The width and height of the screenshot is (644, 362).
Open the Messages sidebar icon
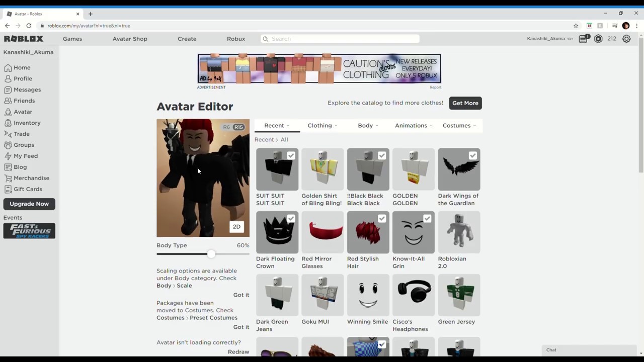click(8, 89)
